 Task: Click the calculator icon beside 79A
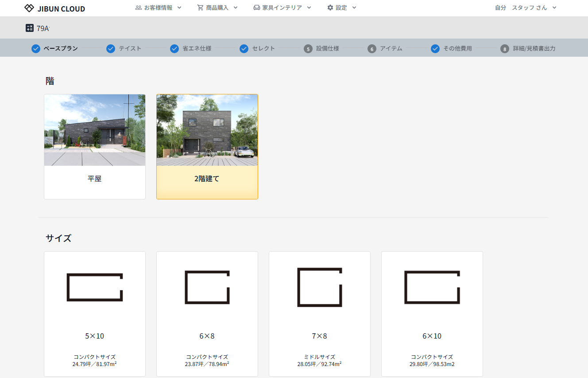30,28
